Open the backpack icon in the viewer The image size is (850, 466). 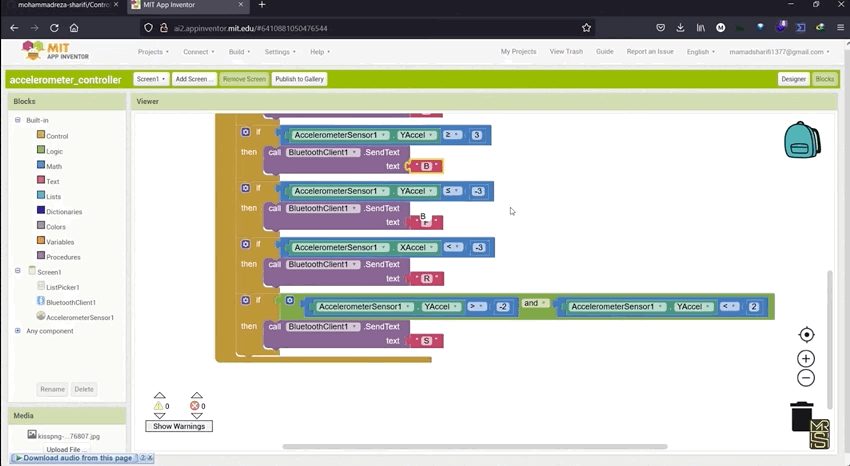(802, 140)
